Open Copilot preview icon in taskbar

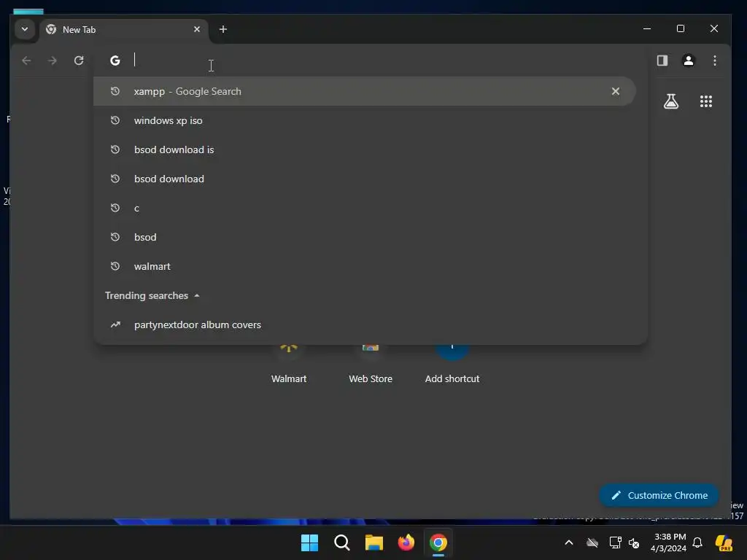(x=724, y=542)
